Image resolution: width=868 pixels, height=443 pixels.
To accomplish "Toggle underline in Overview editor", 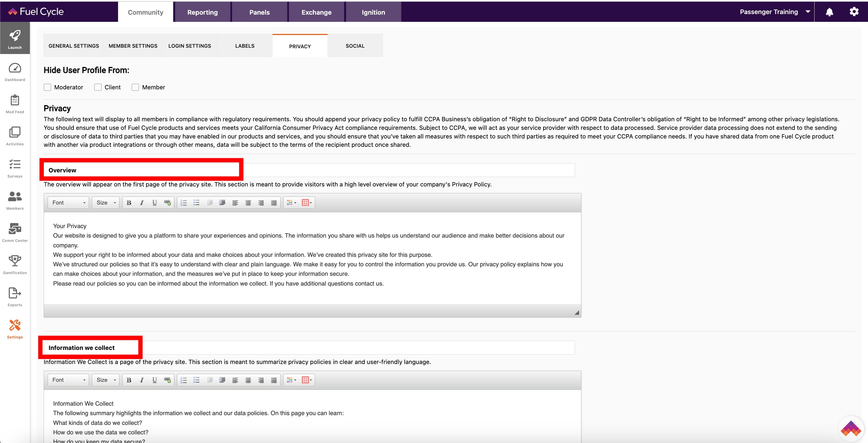I will [155, 203].
